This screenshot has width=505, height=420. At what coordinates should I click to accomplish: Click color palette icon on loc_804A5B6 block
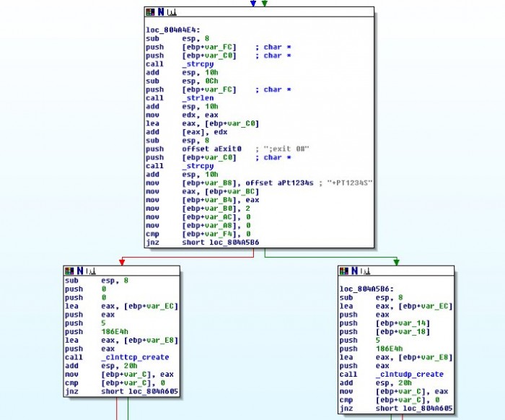pos(343,271)
